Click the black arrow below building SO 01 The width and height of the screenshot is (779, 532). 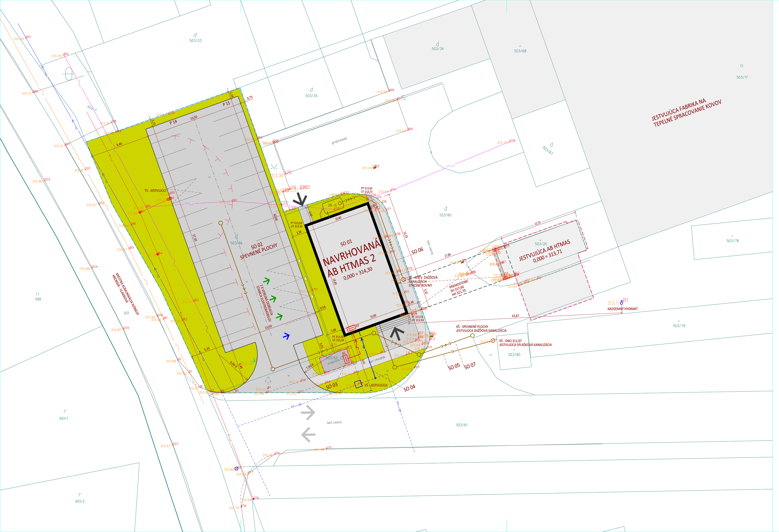[x=397, y=334]
